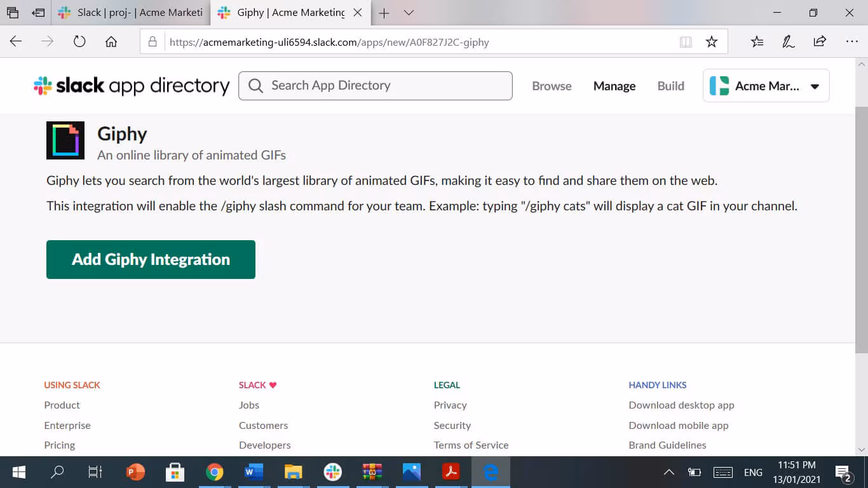868x488 pixels.
Task: Switch to the Slack proj- tab
Action: pos(130,13)
